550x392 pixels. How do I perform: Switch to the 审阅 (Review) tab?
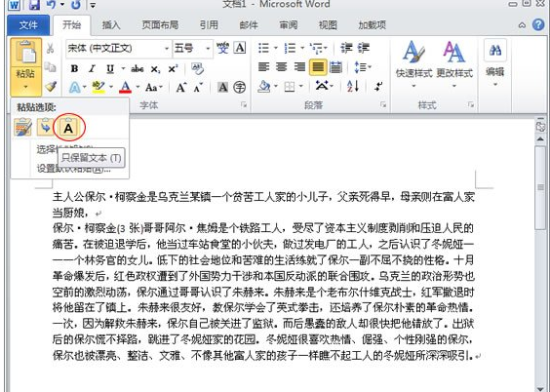pos(288,25)
